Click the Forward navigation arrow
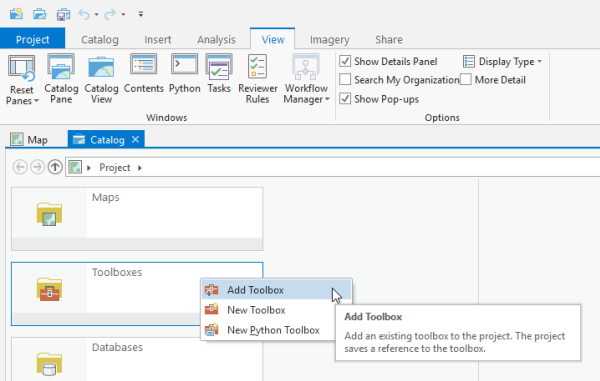Image resolution: width=600 pixels, height=381 pixels. pos(38,167)
